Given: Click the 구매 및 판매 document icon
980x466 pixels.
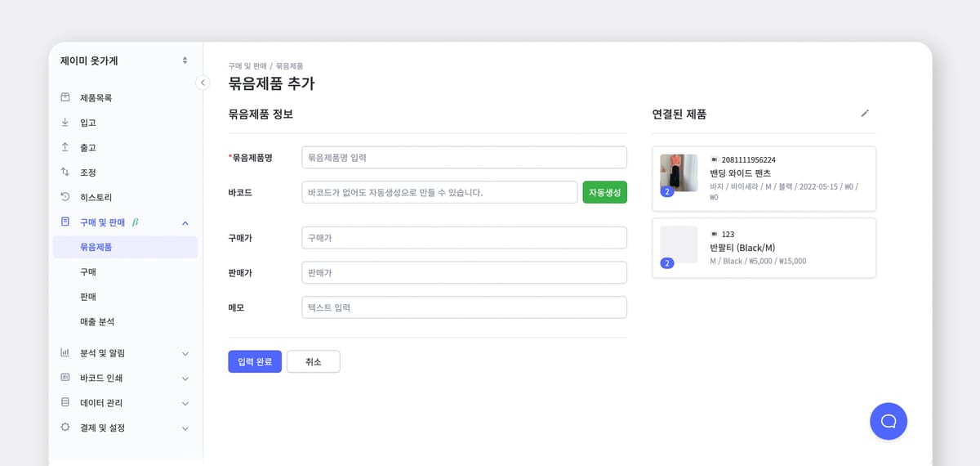Looking at the screenshot, I should [x=65, y=222].
